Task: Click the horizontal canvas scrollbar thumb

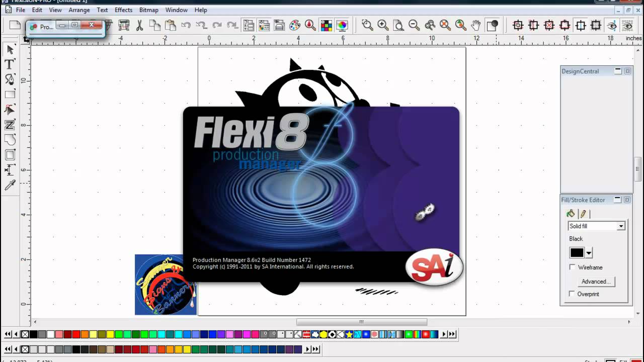Action: click(361, 322)
